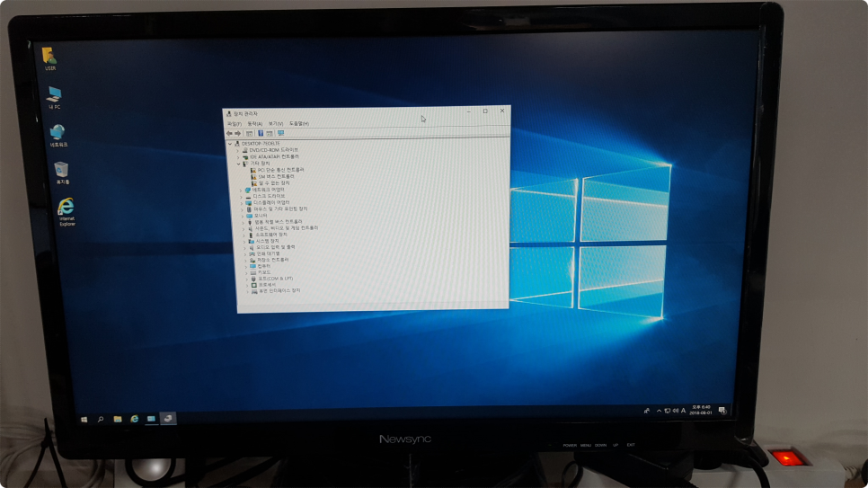Collapse the DESKTOP root computer node
Screen dimensions: 868x488
click(230, 144)
